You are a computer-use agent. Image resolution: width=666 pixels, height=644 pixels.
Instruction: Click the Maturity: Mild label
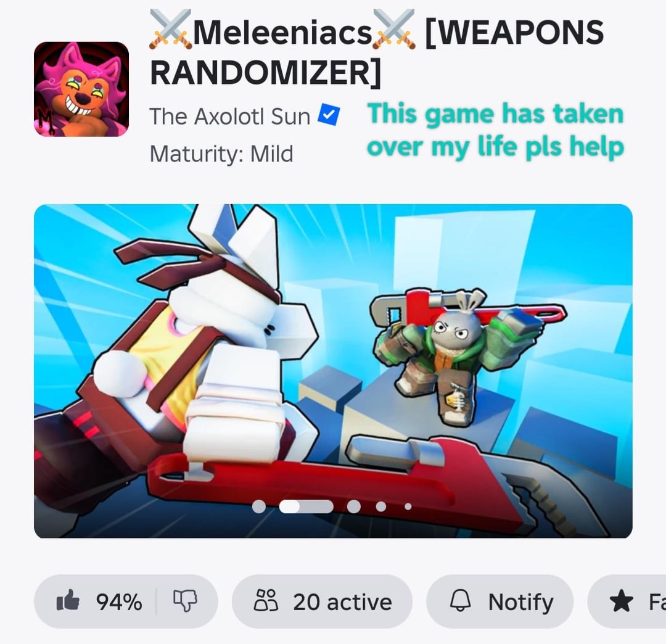[x=221, y=154]
